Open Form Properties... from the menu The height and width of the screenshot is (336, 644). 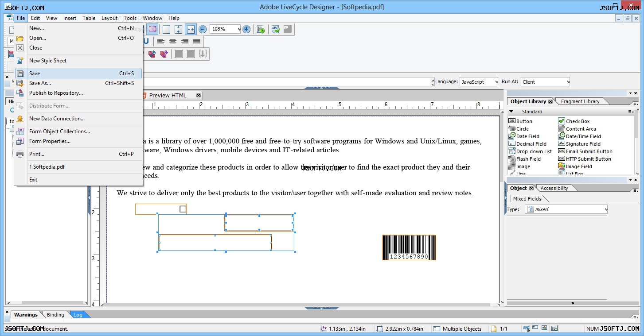tap(78, 141)
